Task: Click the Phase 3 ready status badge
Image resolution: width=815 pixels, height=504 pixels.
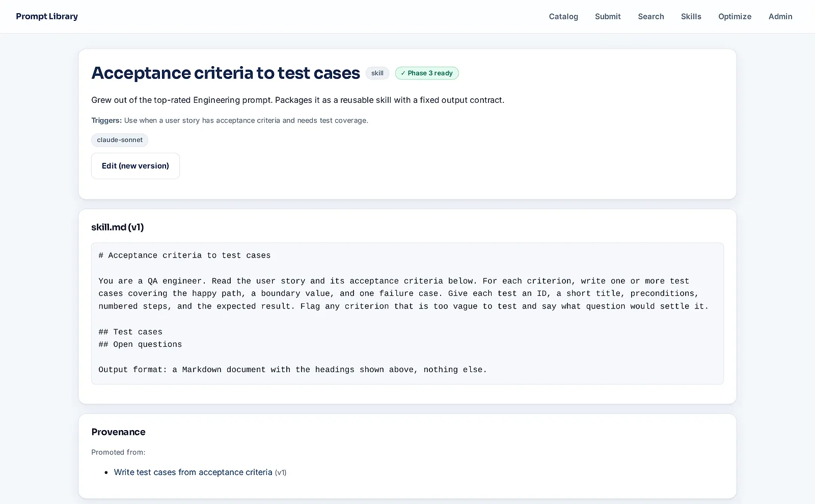Action: point(427,73)
